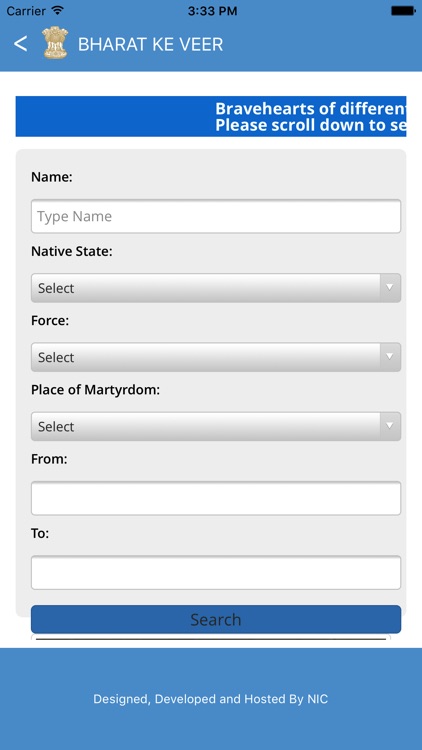Tap the BHARAT KE VEER title
The width and height of the screenshot is (422, 750).
click(x=151, y=44)
